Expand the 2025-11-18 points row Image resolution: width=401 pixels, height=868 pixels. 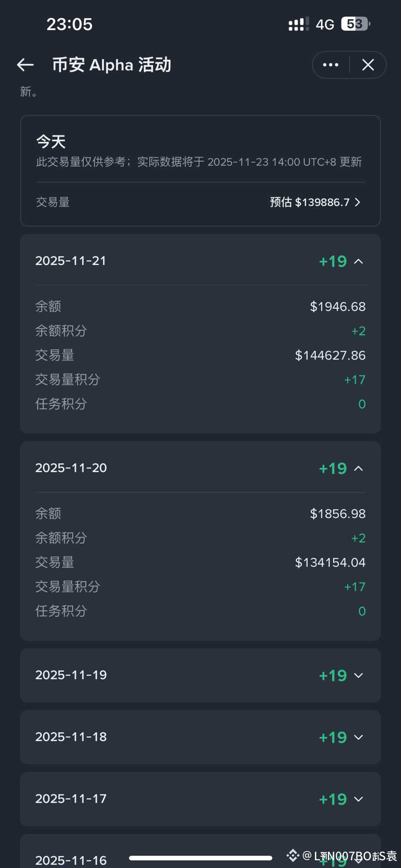coord(200,737)
